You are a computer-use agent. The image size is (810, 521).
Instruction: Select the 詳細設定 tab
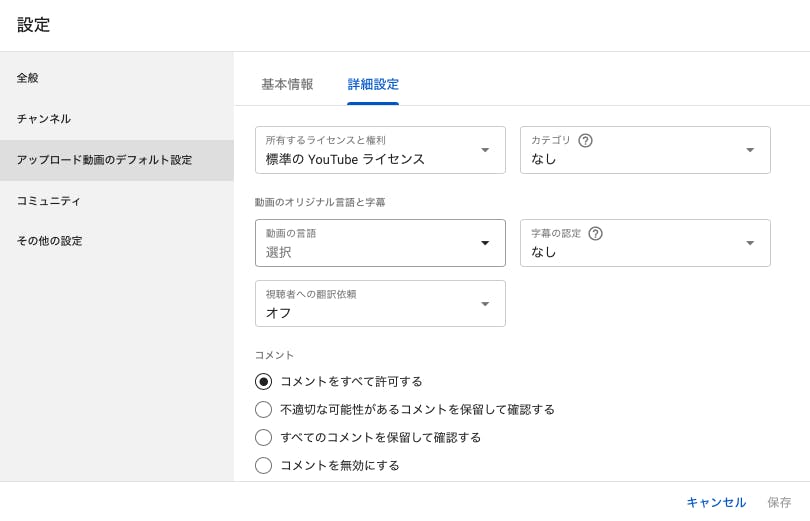373,85
